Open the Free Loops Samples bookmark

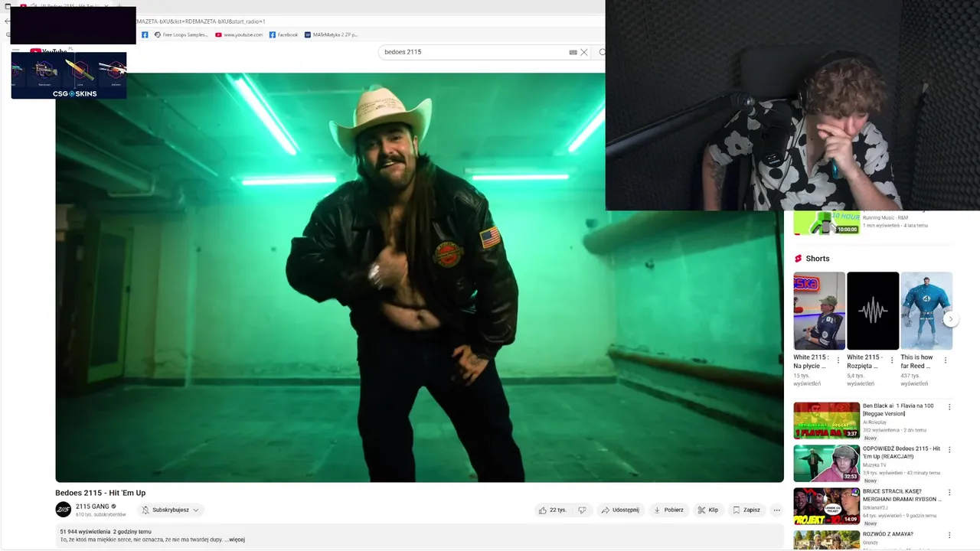tap(181, 34)
